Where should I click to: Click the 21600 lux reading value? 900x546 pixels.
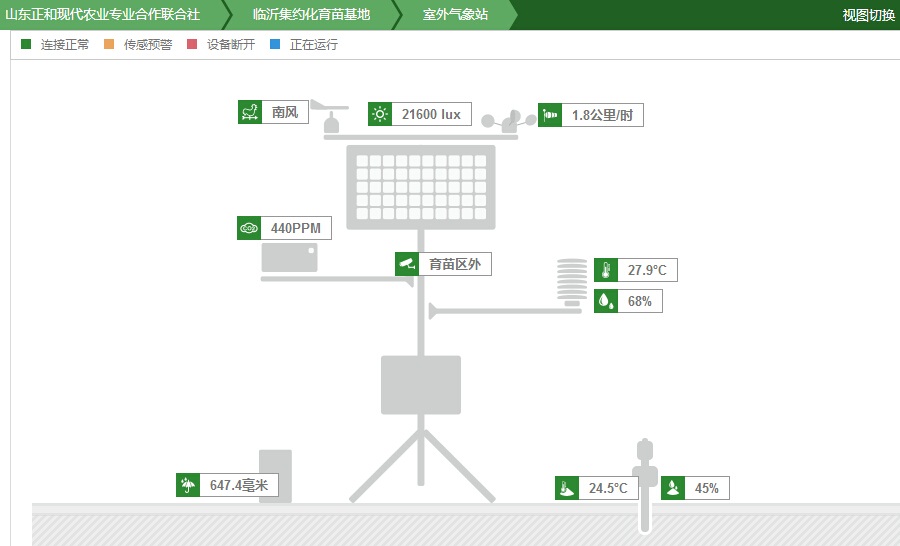pos(431,115)
